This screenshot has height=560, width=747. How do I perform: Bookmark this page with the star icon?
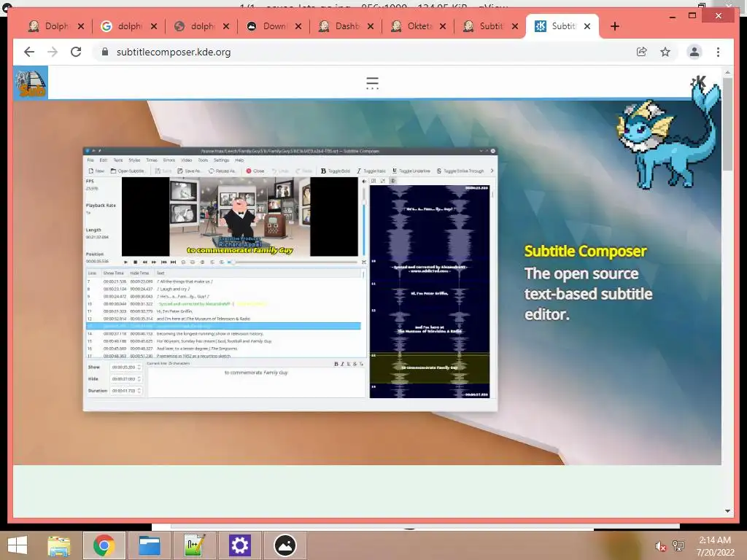coord(665,52)
